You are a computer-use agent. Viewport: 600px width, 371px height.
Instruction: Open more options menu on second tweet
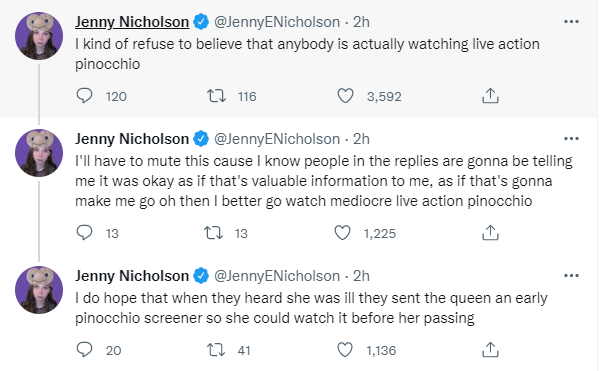click(571, 138)
